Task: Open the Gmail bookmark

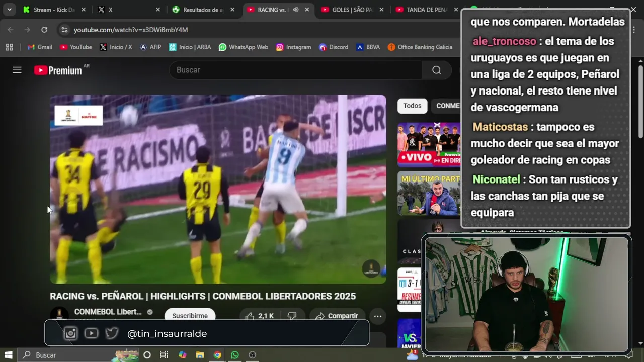Action: pyautogui.click(x=40, y=47)
